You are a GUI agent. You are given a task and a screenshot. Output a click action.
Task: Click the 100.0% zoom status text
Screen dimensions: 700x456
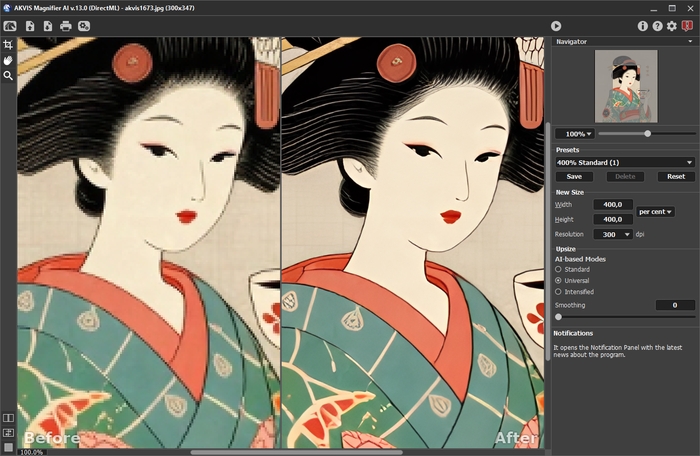pos(32,452)
